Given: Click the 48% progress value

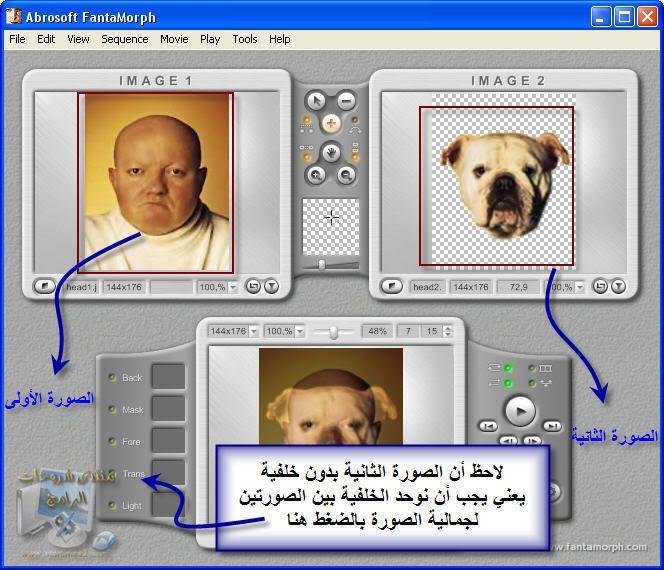Looking at the screenshot, I should [x=377, y=331].
